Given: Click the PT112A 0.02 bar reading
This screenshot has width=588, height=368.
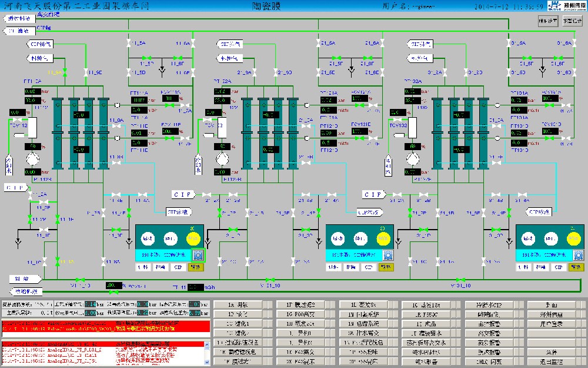Looking at the screenshot, I should pyautogui.click(x=32, y=91).
